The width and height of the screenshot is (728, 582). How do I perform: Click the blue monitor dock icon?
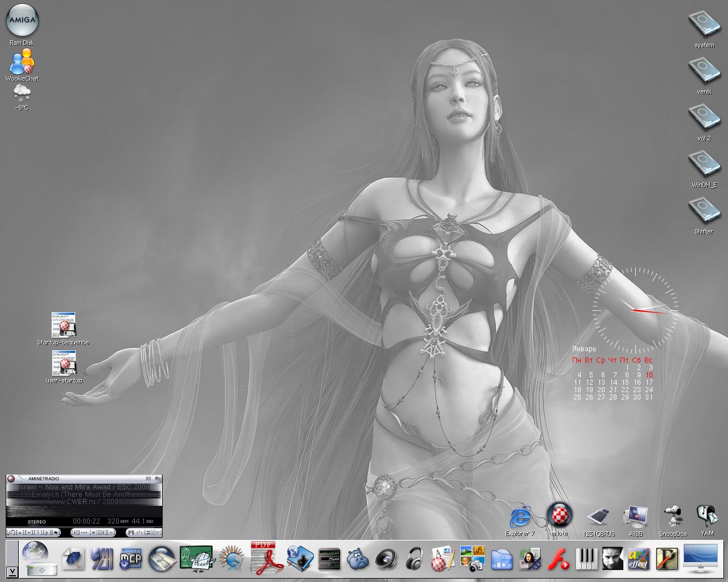701,558
